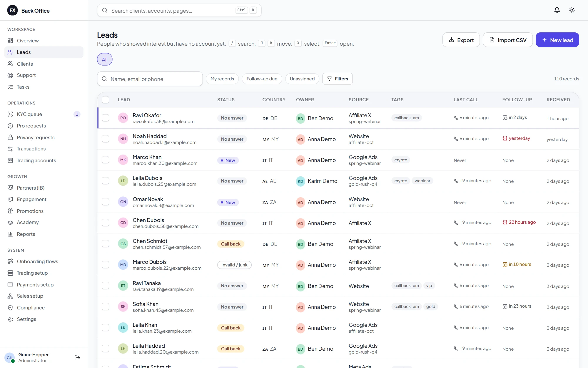Open Settings in sidebar

pos(44,319)
